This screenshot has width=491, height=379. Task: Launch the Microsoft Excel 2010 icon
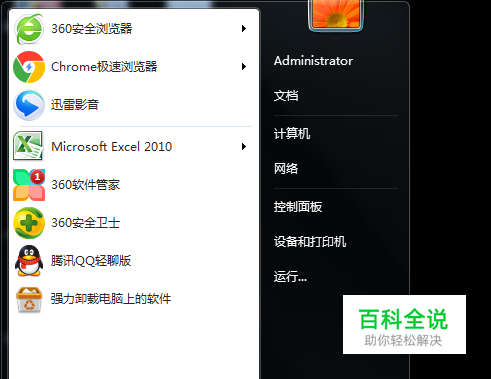pyautogui.click(x=28, y=146)
